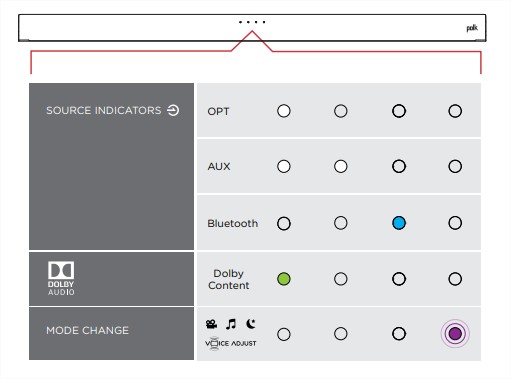Click the Dolby Audio logo

[x=61, y=278]
